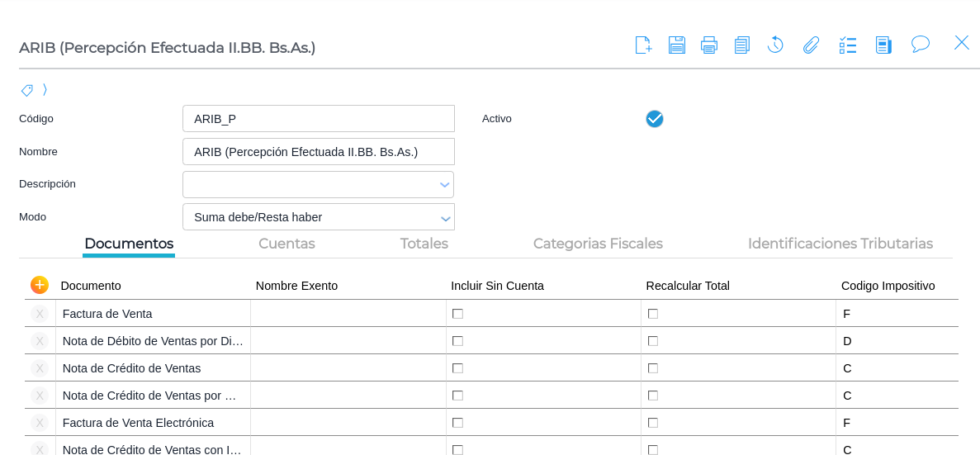Click the new document icon
The height and width of the screenshot is (455, 980).
tap(643, 45)
